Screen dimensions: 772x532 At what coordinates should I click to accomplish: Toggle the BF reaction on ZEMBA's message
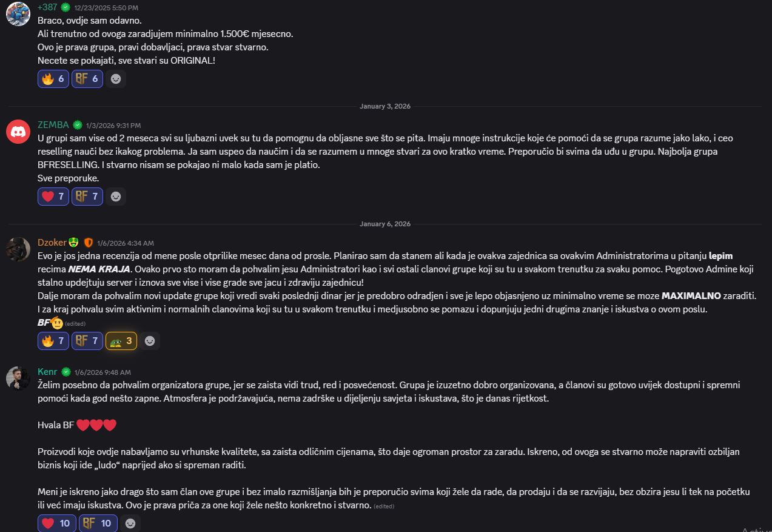pyautogui.click(x=87, y=196)
